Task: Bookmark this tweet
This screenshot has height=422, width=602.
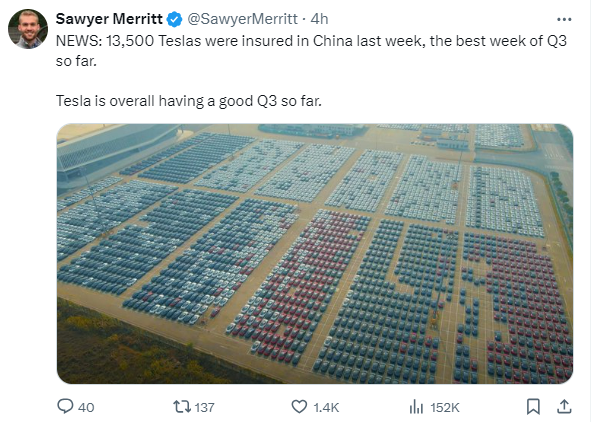Action: click(533, 406)
